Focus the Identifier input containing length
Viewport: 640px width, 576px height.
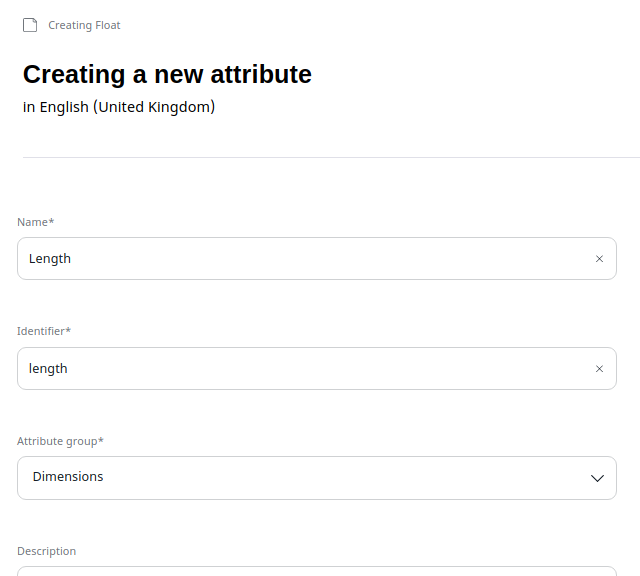click(317, 368)
